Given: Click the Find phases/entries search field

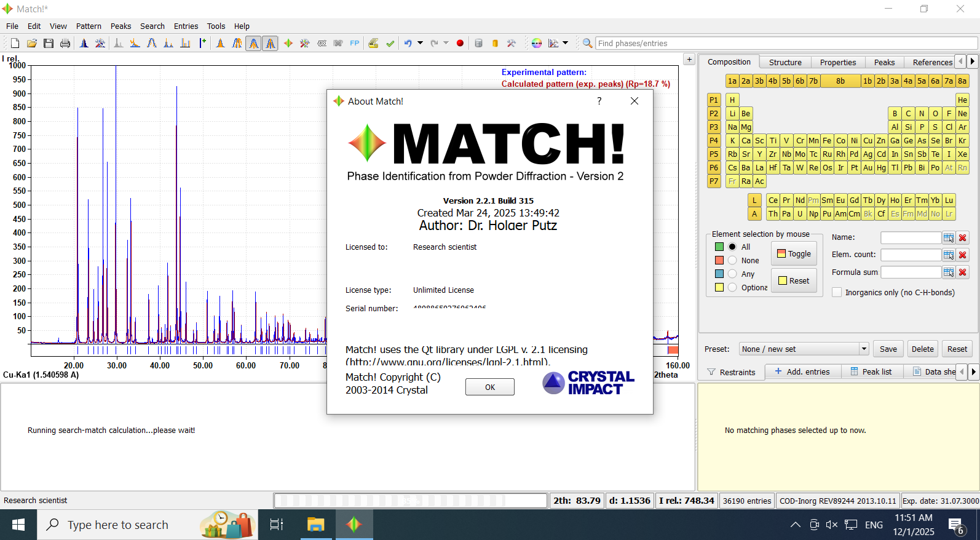Looking at the screenshot, I should (786, 43).
